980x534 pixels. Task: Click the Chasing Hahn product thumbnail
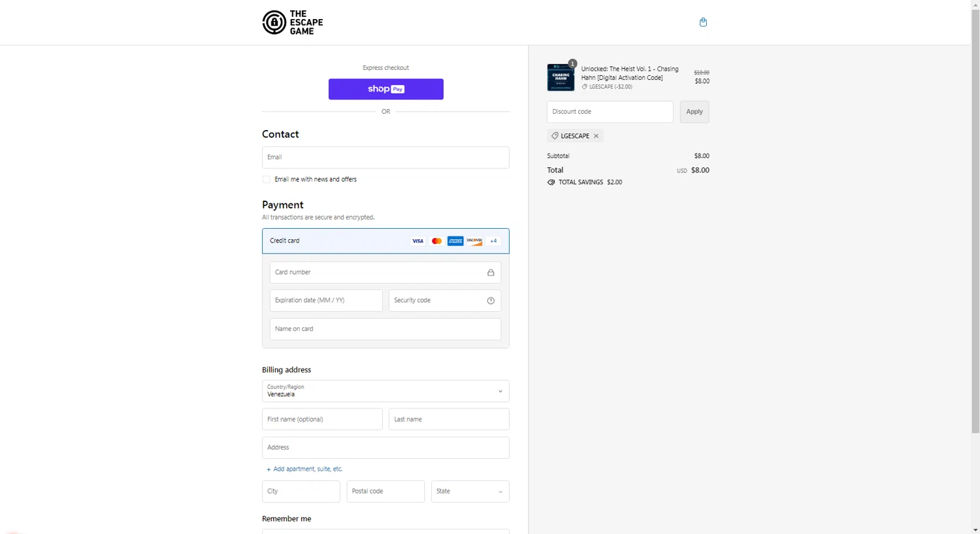click(561, 77)
